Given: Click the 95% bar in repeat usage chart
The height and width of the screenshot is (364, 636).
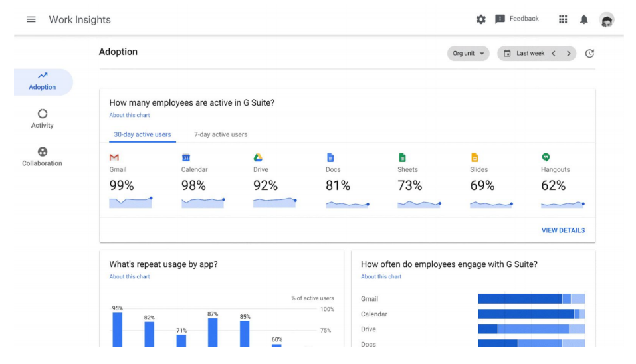Looking at the screenshot, I should click(x=117, y=329).
